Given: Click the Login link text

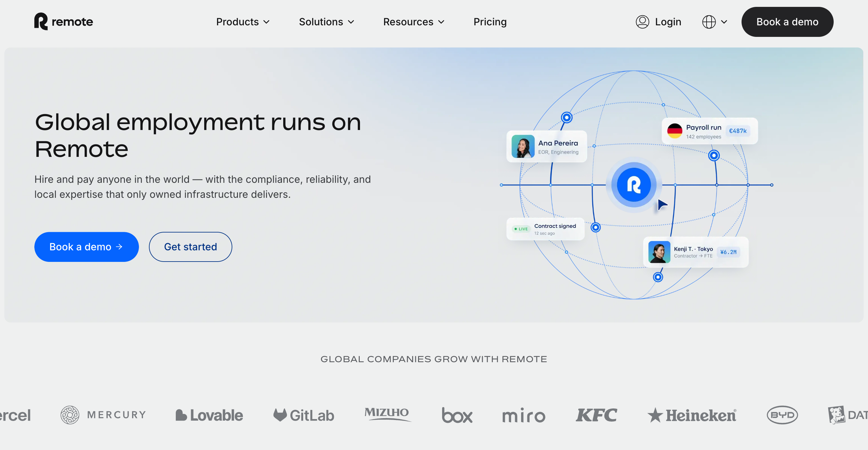Looking at the screenshot, I should pyautogui.click(x=668, y=22).
